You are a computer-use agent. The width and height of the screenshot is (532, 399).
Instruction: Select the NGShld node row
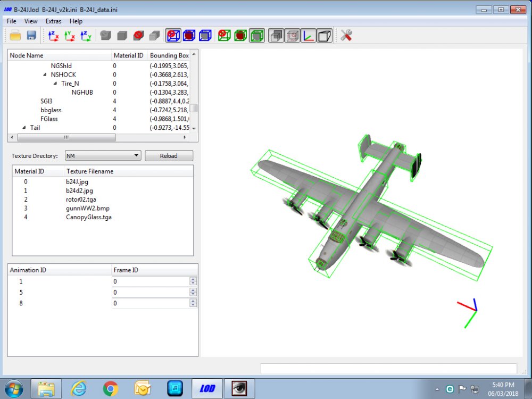[98, 66]
